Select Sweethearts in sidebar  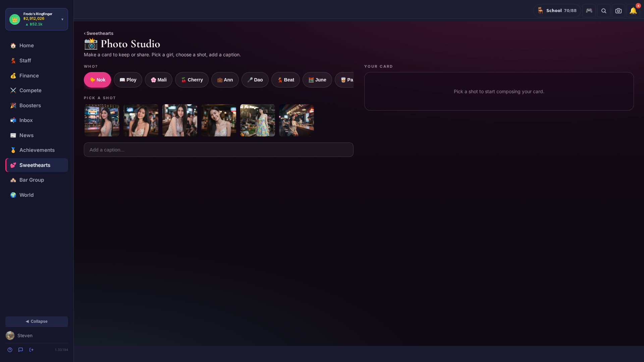[x=37, y=165]
